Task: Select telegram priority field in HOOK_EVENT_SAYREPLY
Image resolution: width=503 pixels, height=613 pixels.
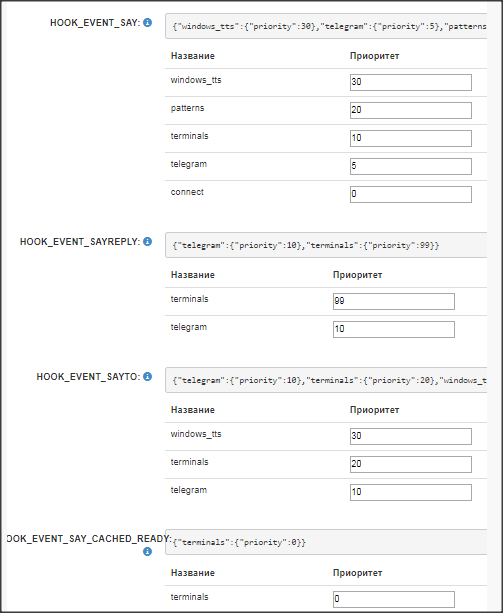Action: (x=394, y=329)
